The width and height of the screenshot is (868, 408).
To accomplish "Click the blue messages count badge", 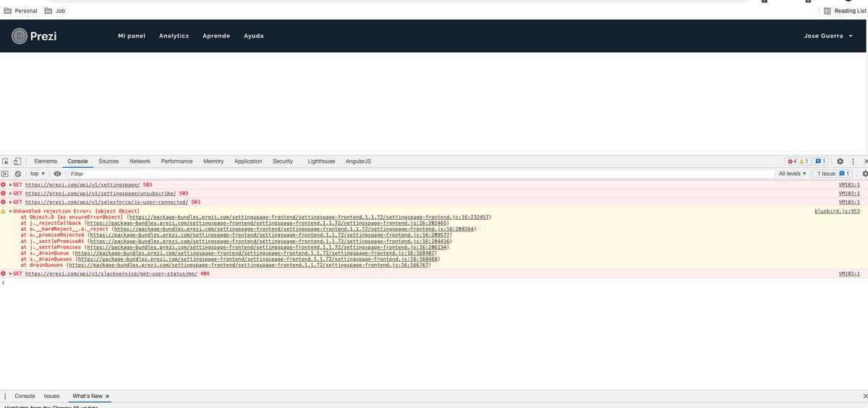I will (x=821, y=161).
